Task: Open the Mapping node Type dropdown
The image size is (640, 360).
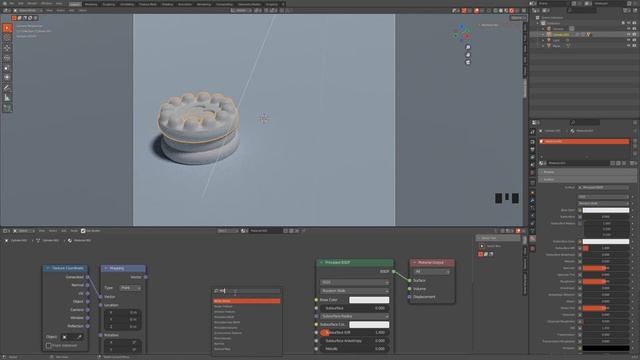Action: [x=131, y=288]
